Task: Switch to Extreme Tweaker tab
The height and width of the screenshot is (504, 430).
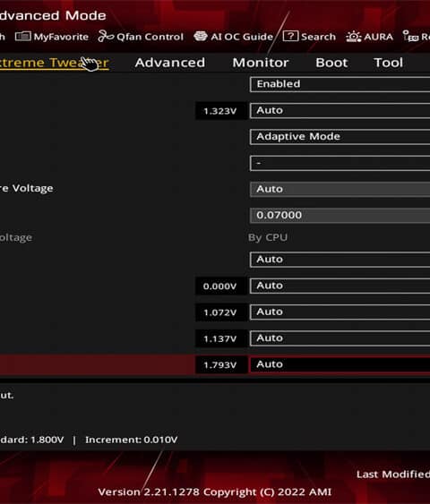Action: (x=54, y=63)
